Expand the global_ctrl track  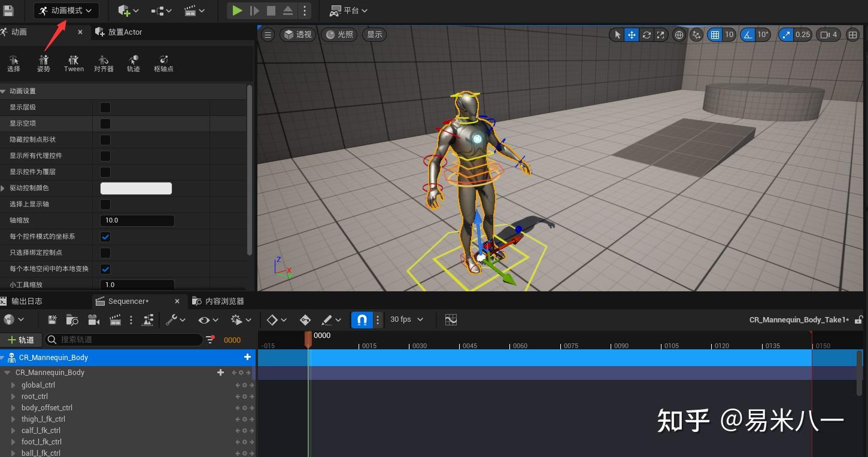tap(13, 385)
